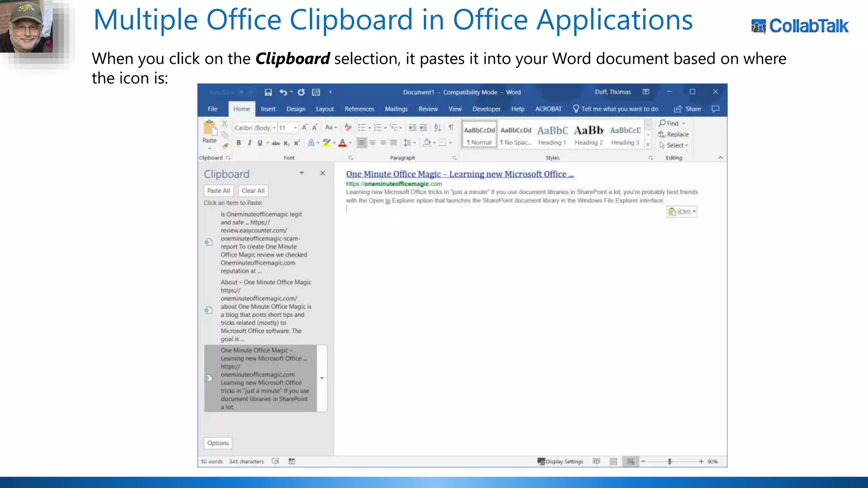
Task: Switch to the References tab
Action: (359, 109)
